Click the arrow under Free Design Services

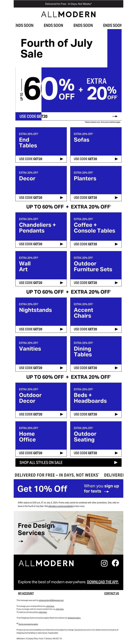[x=21, y=541]
